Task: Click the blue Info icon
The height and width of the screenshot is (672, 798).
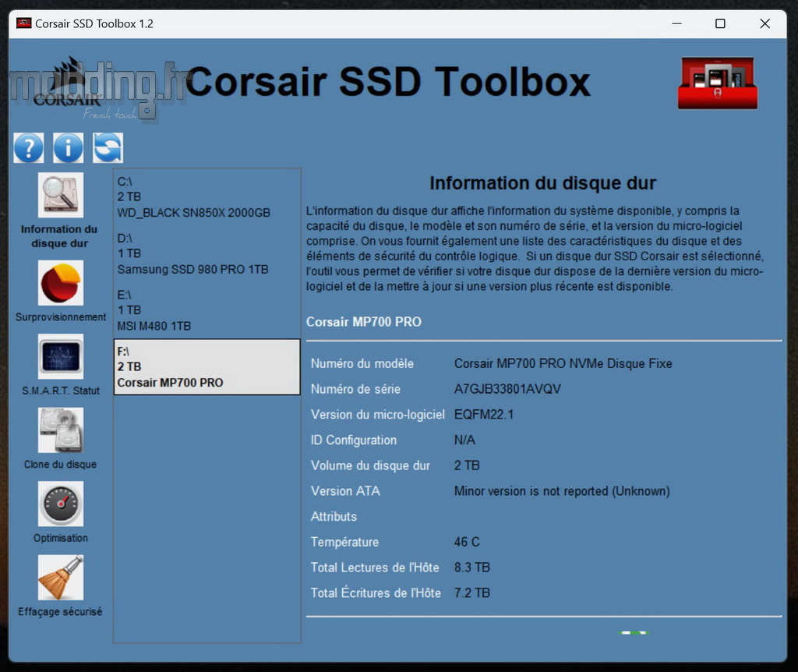Action: pos(69,147)
